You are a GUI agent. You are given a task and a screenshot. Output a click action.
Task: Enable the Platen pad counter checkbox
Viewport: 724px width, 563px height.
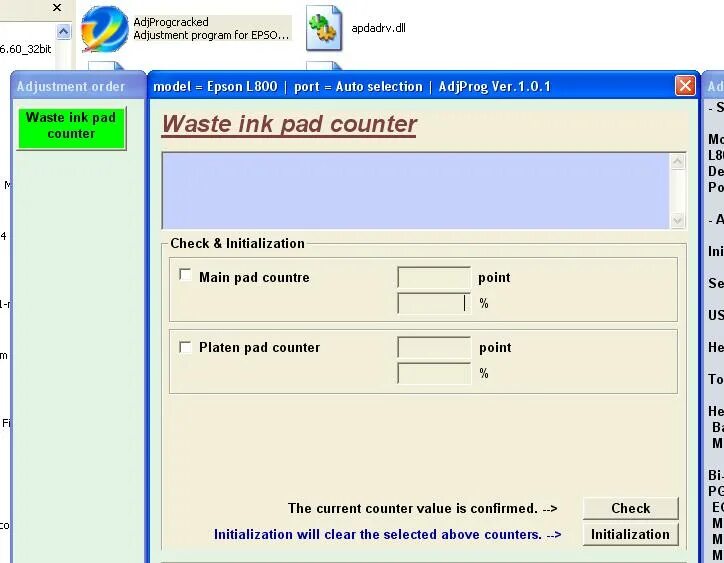185,347
